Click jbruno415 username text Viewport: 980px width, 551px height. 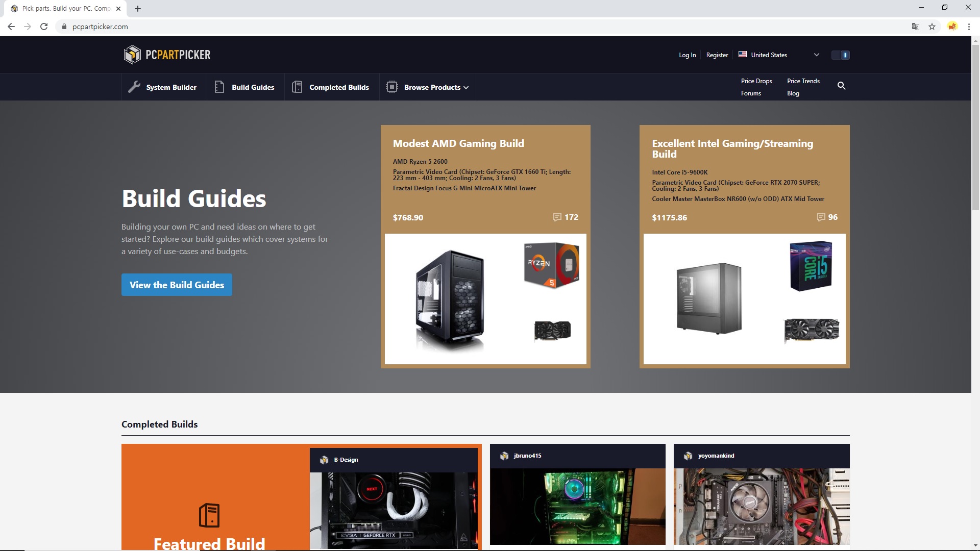point(527,456)
